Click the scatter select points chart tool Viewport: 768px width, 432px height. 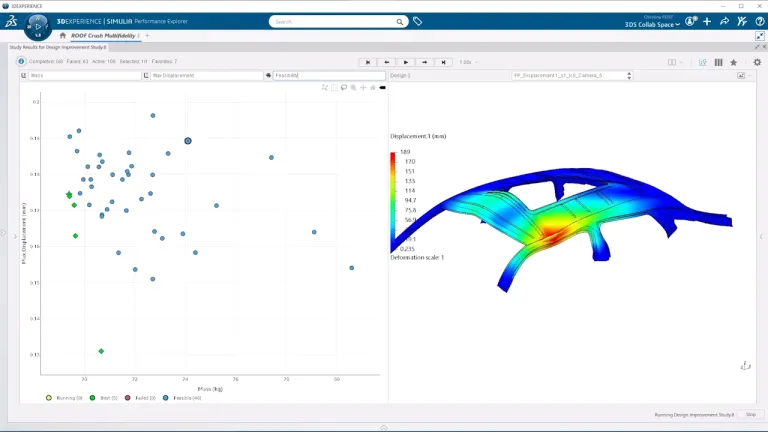324,87
